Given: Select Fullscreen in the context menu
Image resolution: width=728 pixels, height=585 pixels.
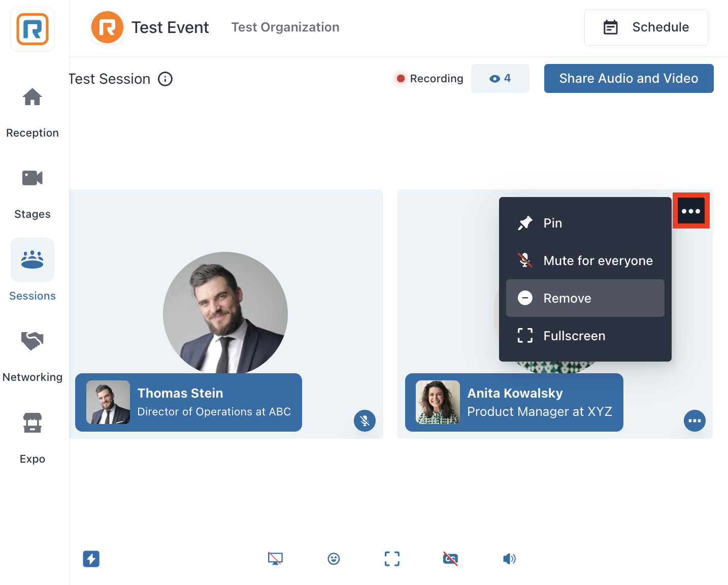Looking at the screenshot, I should [x=585, y=336].
